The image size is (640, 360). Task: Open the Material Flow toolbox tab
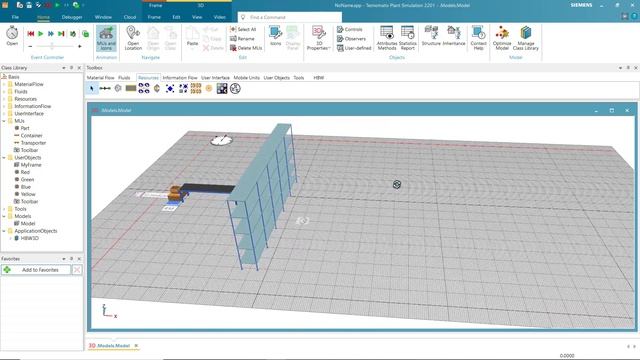coord(100,78)
